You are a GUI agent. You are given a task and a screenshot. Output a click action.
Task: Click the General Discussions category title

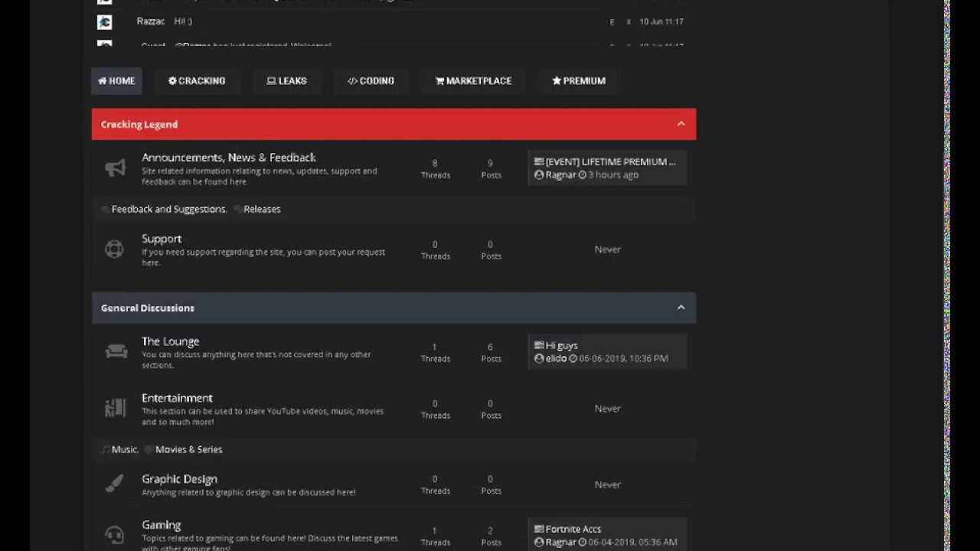pyautogui.click(x=148, y=308)
